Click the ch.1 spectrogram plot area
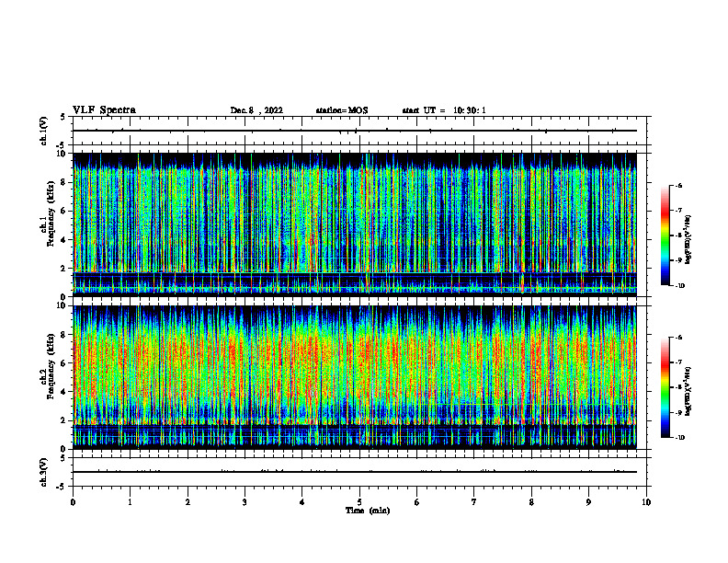 click(x=355, y=224)
